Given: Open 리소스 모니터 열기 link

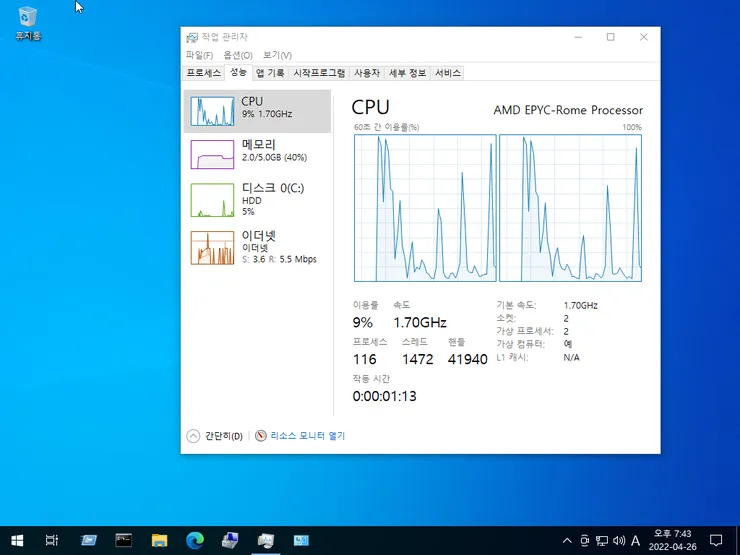Looking at the screenshot, I should click(307, 436).
